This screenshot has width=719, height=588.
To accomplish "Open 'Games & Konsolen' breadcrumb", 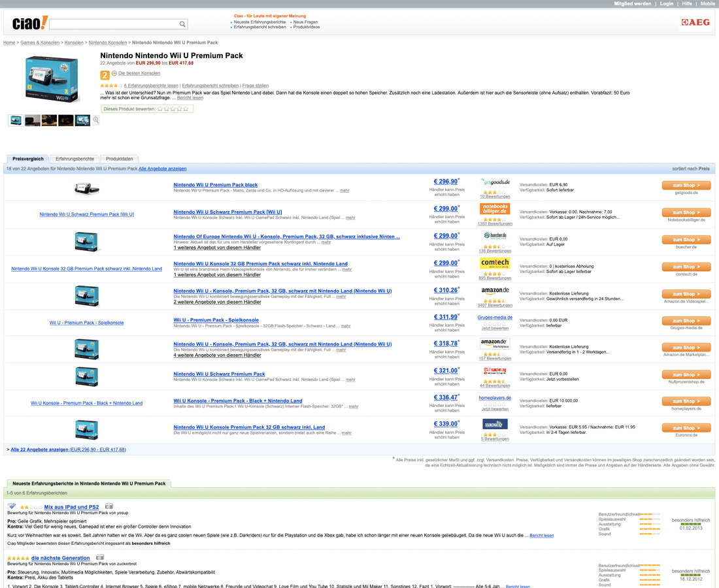I will tap(40, 42).
